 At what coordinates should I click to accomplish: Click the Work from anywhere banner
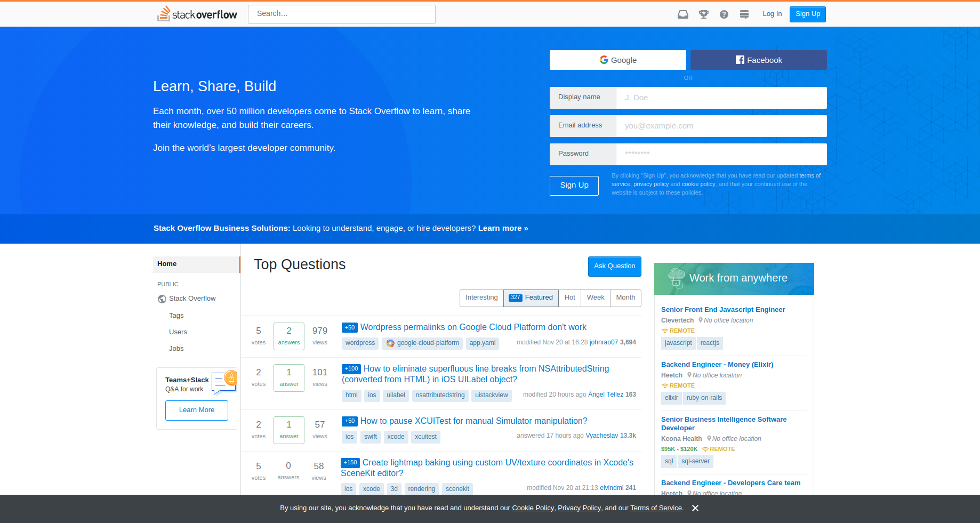tap(734, 279)
